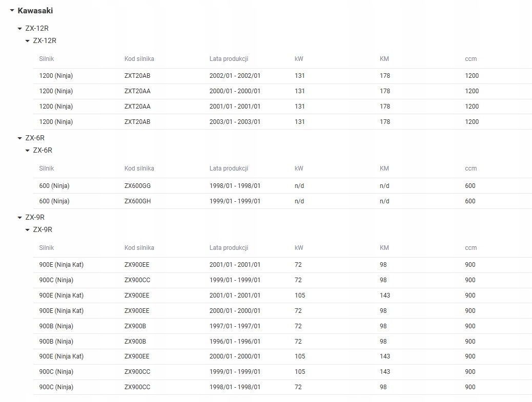Collapse the top-level ZX-9R model group
The image size is (532, 402).
(x=19, y=217)
